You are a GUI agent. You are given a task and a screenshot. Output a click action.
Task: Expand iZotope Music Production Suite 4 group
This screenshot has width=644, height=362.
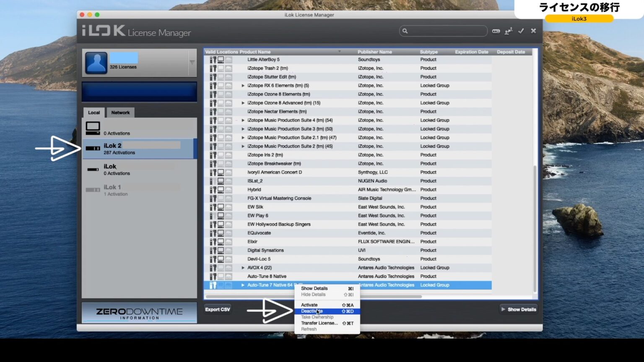pyautogui.click(x=243, y=120)
